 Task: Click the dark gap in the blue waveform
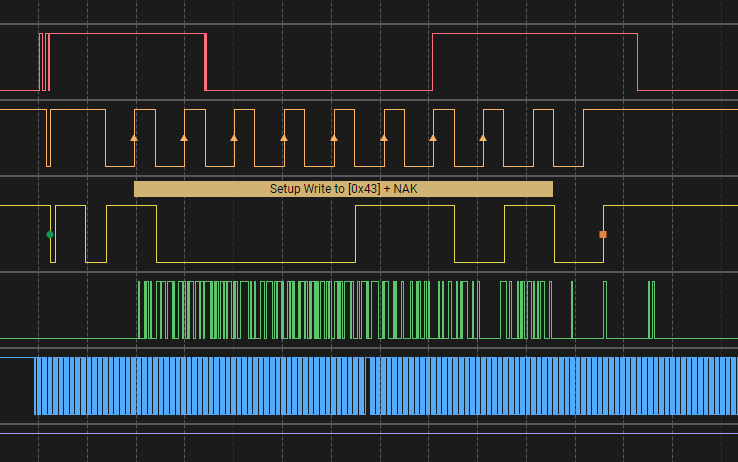(368, 386)
